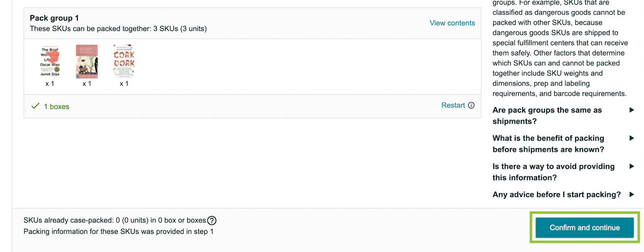Select the Oscar Wao book cover thumbnail
The height and width of the screenshot is (252, 644).
[x=50, y=61]
